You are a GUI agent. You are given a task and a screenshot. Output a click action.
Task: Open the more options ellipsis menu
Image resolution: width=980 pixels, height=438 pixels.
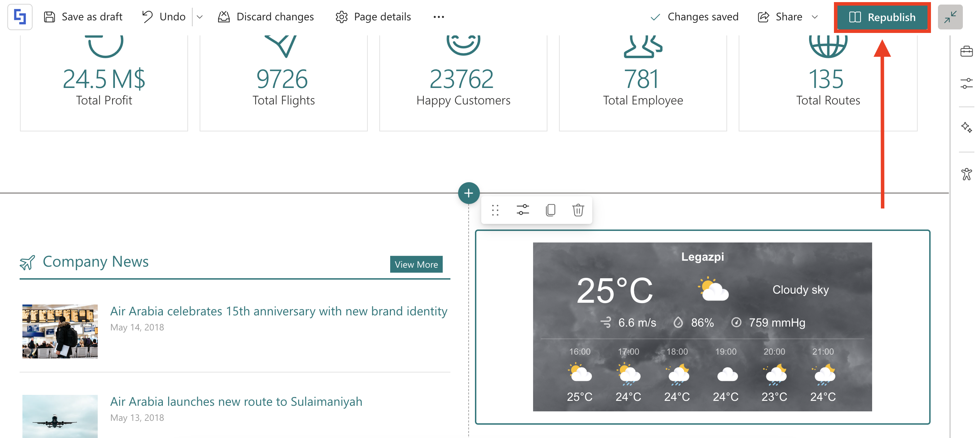438,17
